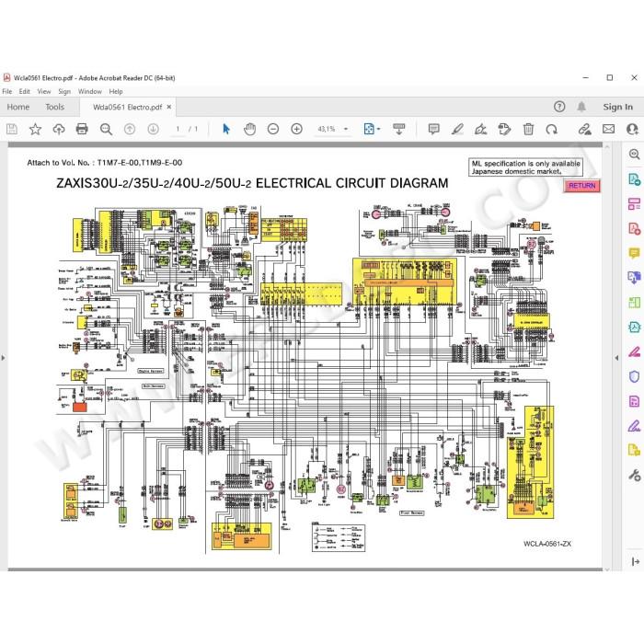Click the vertical scrollbar down arrow
Screen dimensions: 644x644
point(607,569)
